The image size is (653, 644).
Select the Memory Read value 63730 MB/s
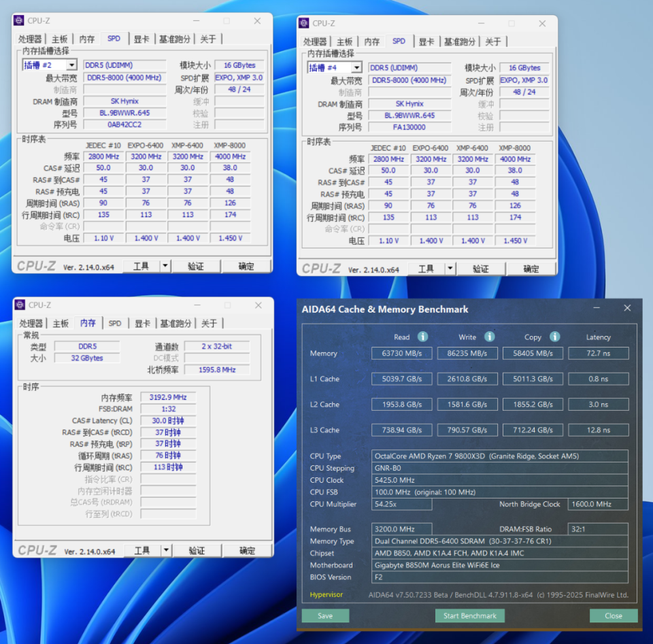tap(402, 353)
